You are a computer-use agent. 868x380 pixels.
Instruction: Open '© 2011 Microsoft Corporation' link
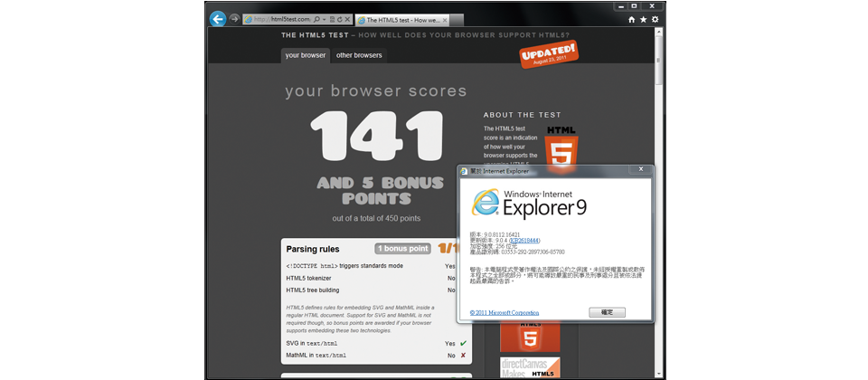tap(505, 313)
